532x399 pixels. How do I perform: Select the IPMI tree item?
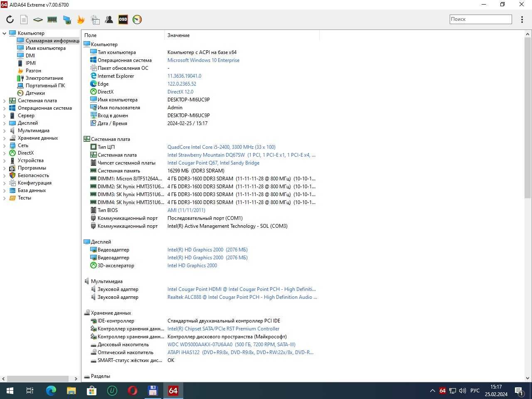pos(30,63)
